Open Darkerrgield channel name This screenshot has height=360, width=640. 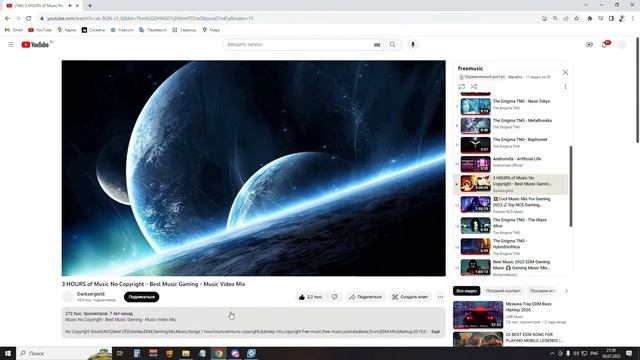click(91, 294)
